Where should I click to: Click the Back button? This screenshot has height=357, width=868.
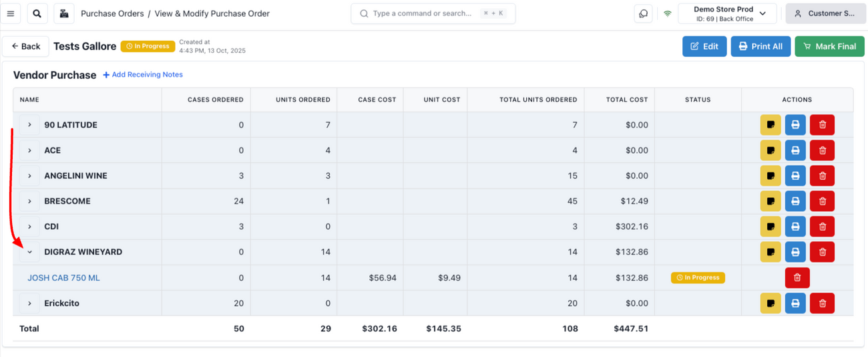(x=25, y=46)
